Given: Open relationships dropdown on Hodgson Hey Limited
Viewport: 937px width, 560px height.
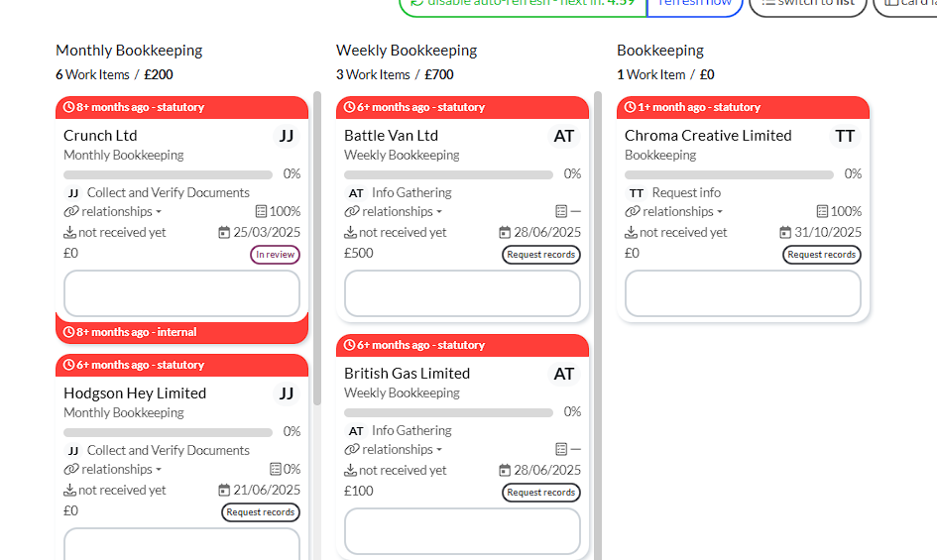Looking at the screenshot, I should [x=117, y=469].
